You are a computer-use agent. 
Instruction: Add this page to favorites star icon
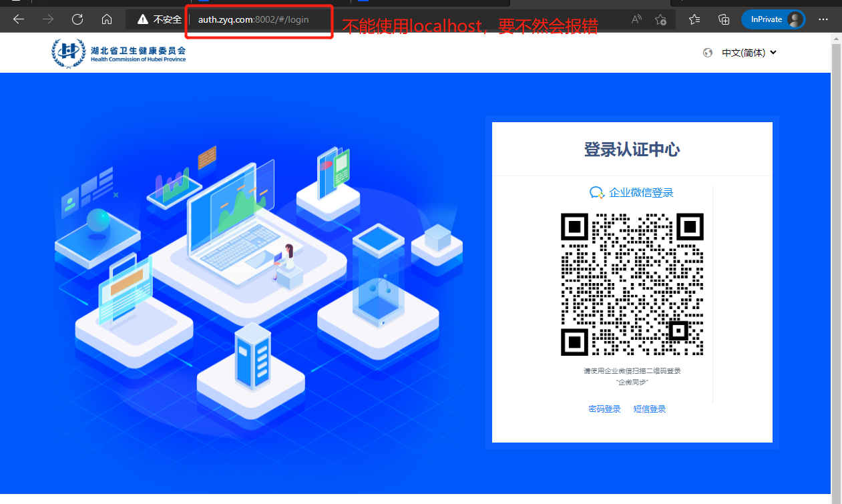pyautogui.click(x=660, y=19)
